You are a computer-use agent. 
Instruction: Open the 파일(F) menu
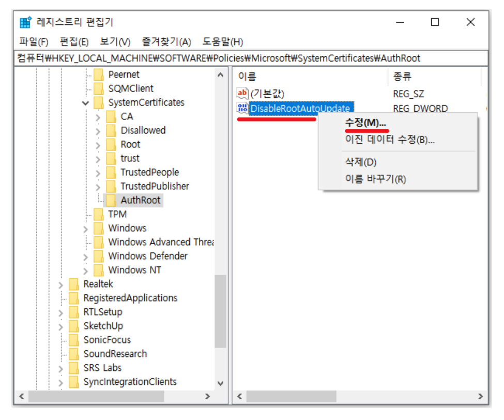[x=34, y=41]
